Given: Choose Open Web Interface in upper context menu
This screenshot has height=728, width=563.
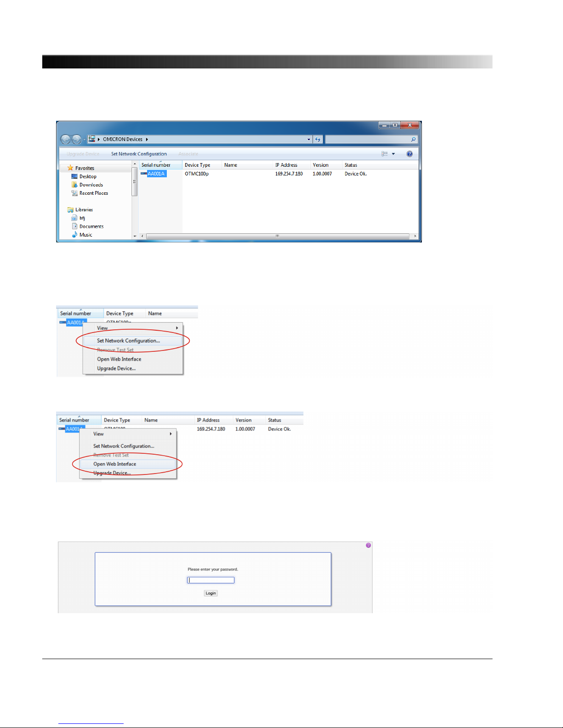Looking at the screenshot, I should pos(133,359).
